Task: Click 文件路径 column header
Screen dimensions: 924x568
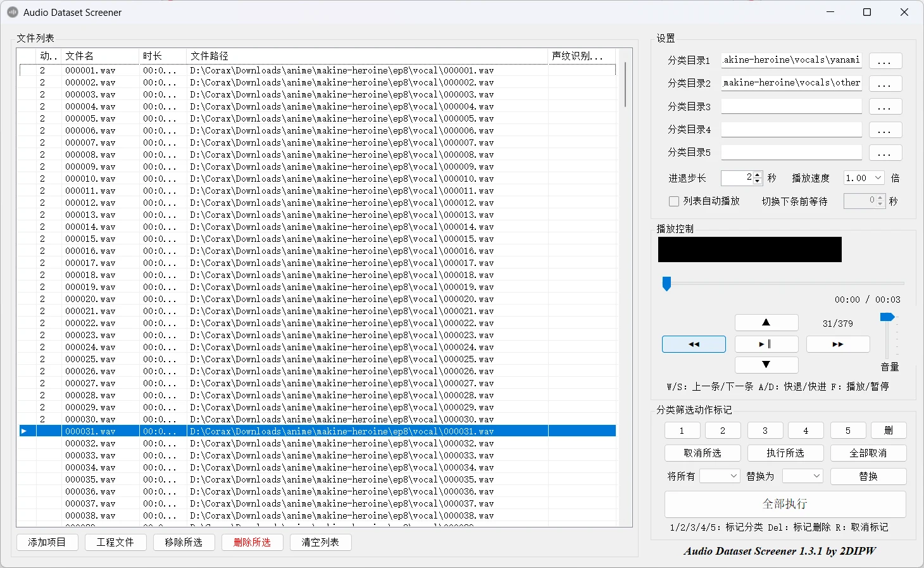Action: (x=367, y=56)
